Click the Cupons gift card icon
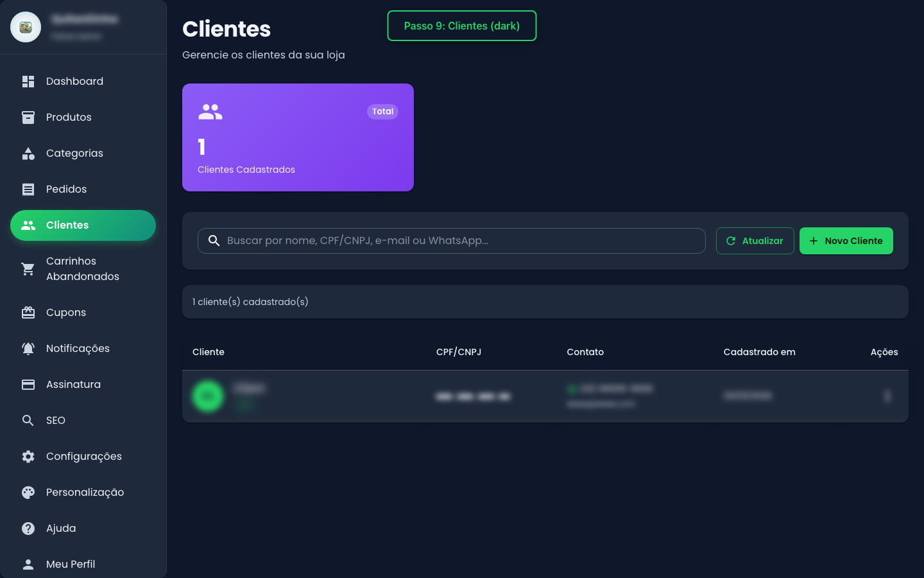The height and width of the screenshot is (578, 924). (28, 313)
